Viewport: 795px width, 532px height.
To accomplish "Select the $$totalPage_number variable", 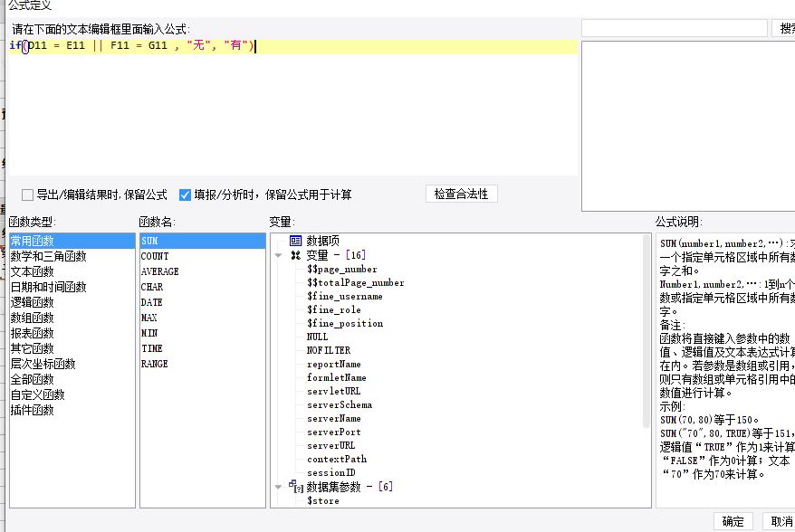I will 355,283.
